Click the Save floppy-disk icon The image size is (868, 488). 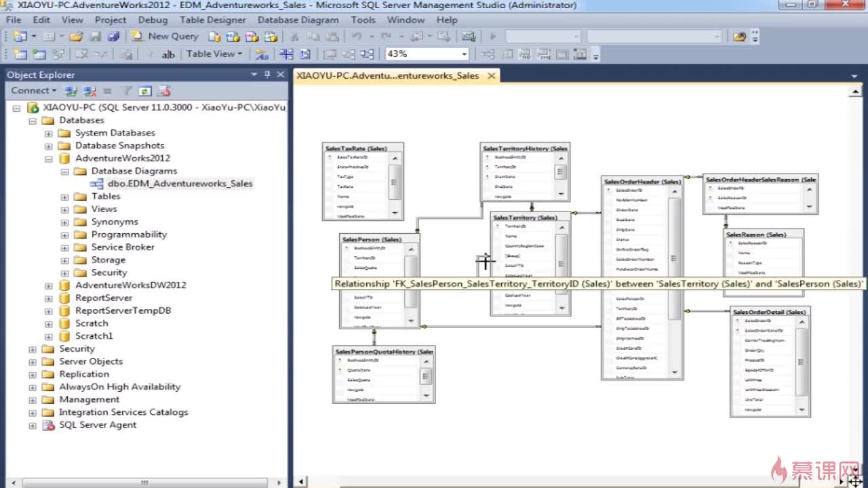tap(96, 37)
